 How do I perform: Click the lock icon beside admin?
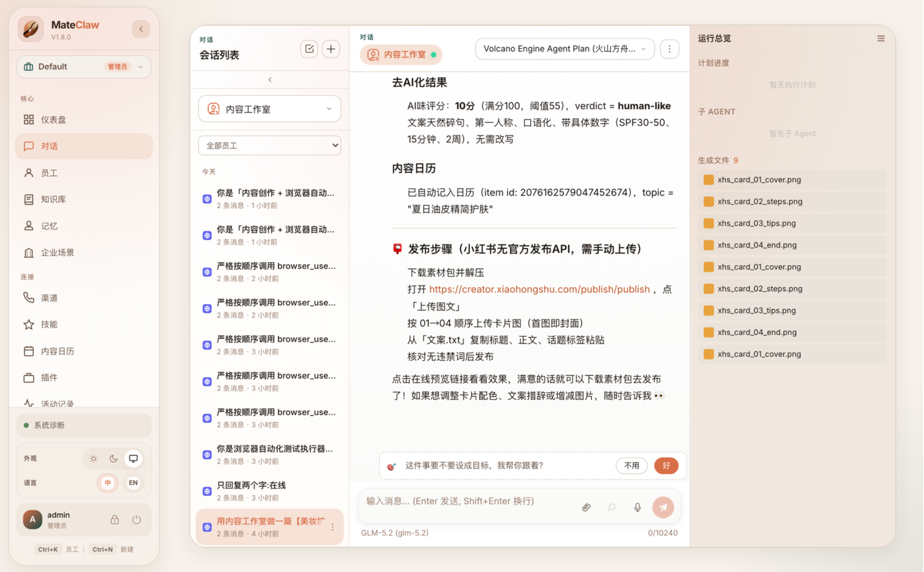(x=114, y=519)
